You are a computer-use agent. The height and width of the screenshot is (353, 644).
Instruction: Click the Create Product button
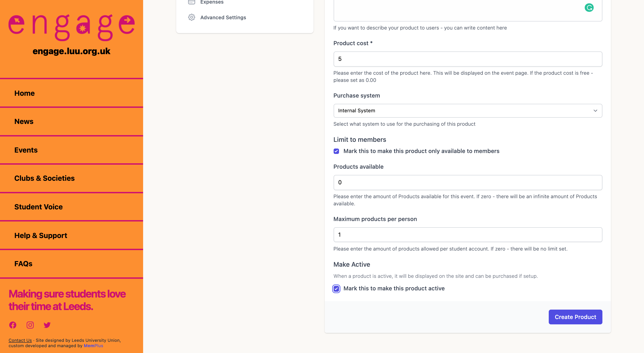coord(575,317)
